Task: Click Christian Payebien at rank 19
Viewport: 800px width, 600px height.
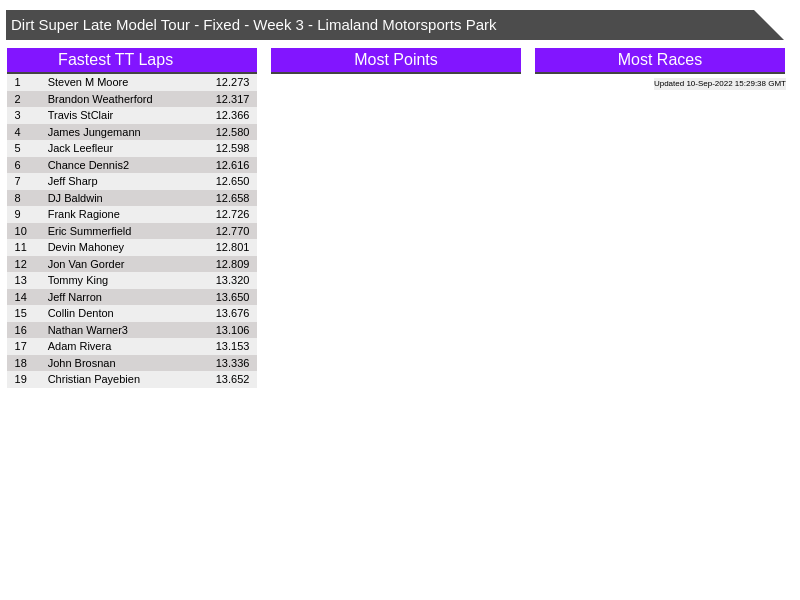Action: click(x=94, y=379)
